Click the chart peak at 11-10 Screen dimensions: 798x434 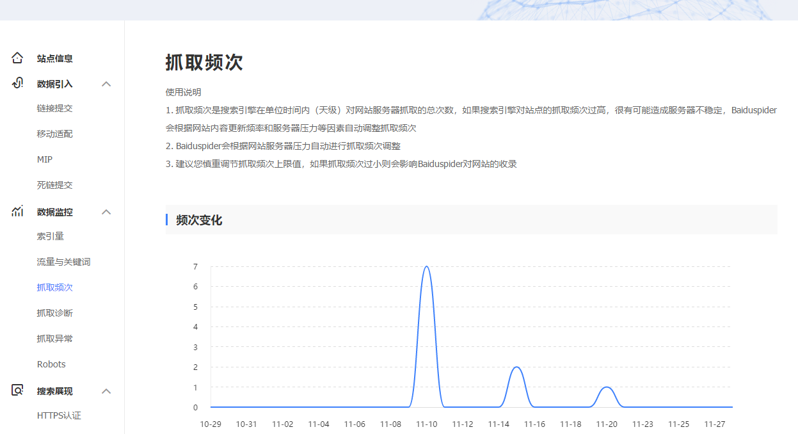coord(426,267)
